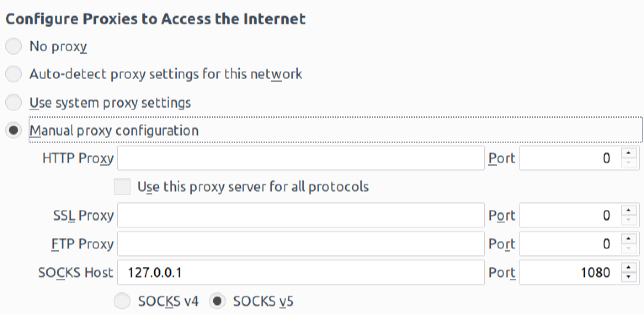Click the SOCKS Host field showing 127.0.0.1
This screenshot has height=315, width=644.
301,272
